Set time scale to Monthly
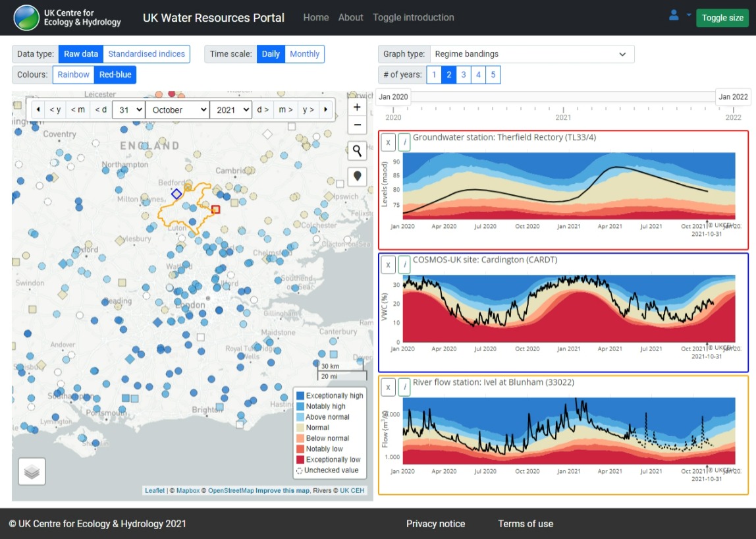This screenshot has width=756, height=539. pyautogui.click(x=305, y=54)
